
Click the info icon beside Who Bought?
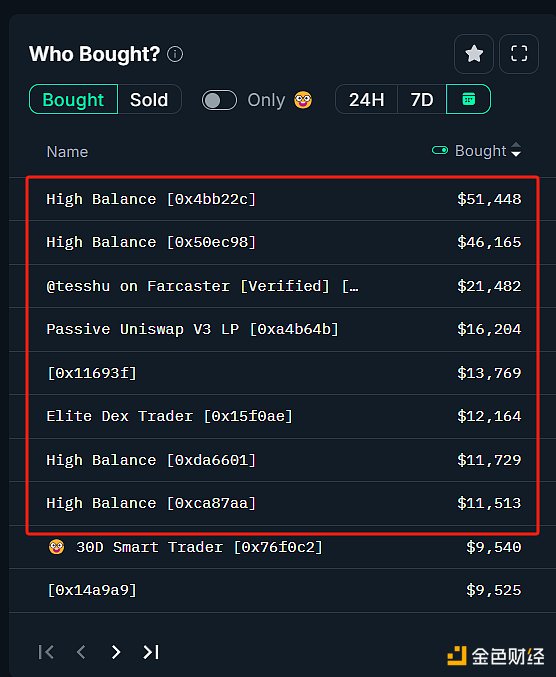[175, 54]
